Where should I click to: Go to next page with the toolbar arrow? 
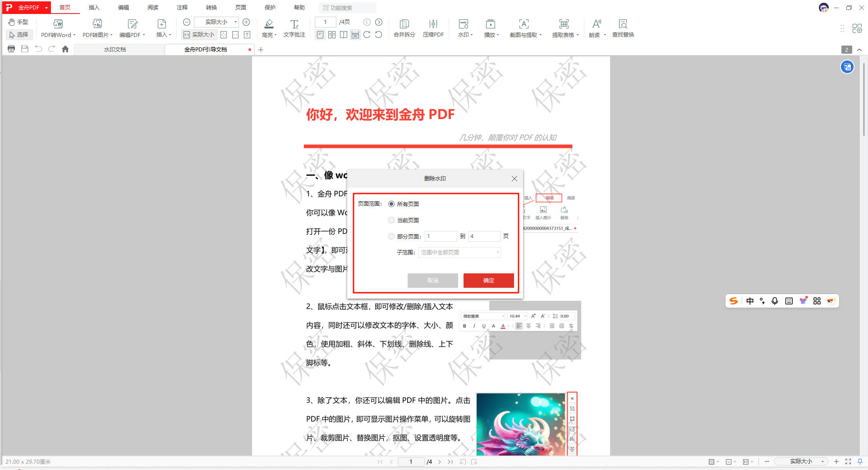click(379, 22)
